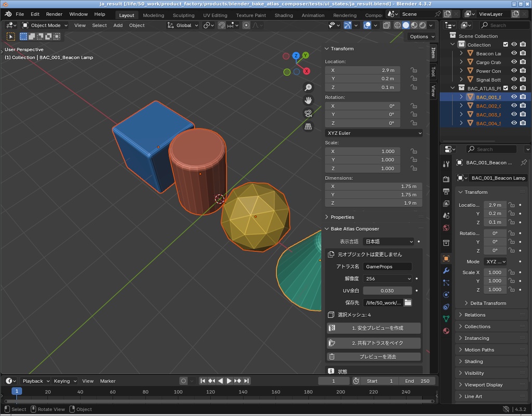
Task: Pin the BAC_001_Beacon properties editor
Action: (x=524, y=163)
